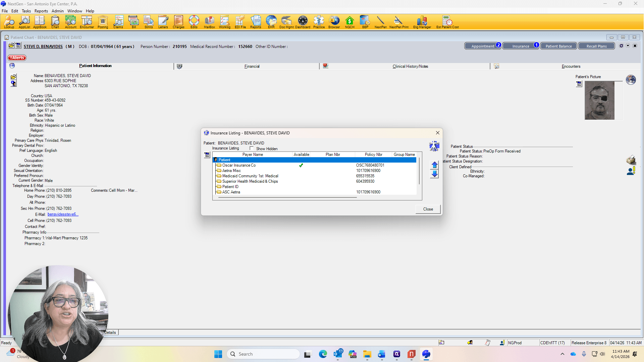Open the Reports menu
Viewport: 644px width, 362px height.
tap(41, 11)
